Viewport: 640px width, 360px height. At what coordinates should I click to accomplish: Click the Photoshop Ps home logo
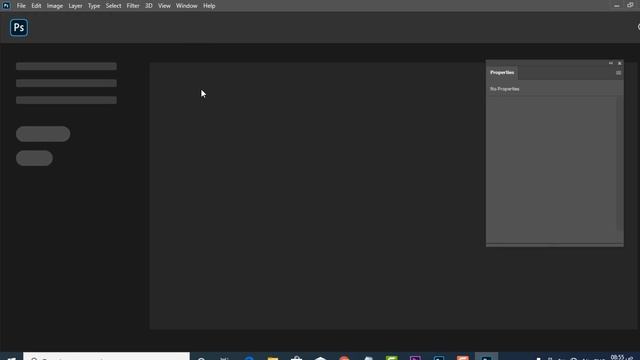pyautogui.click(x=19, y=28)
